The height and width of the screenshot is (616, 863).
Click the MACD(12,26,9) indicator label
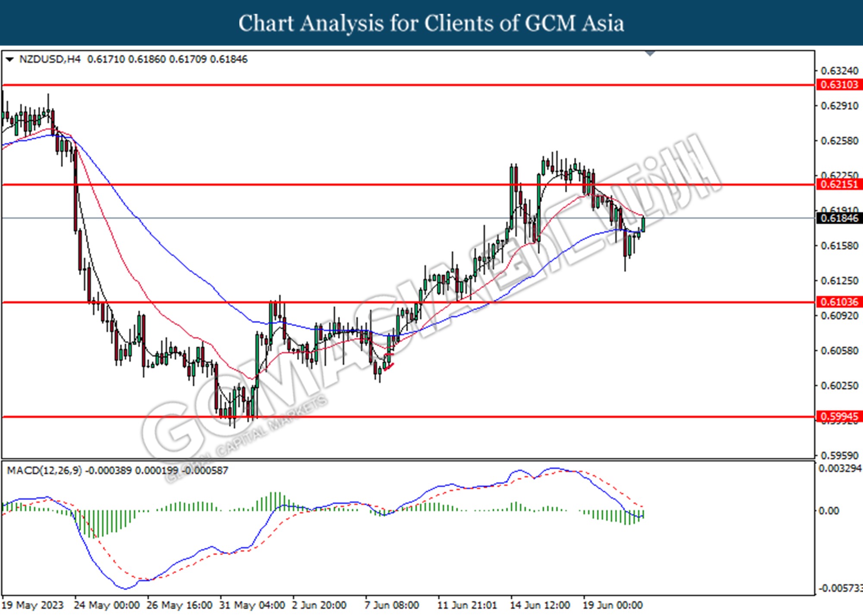[x=44, y=470]
